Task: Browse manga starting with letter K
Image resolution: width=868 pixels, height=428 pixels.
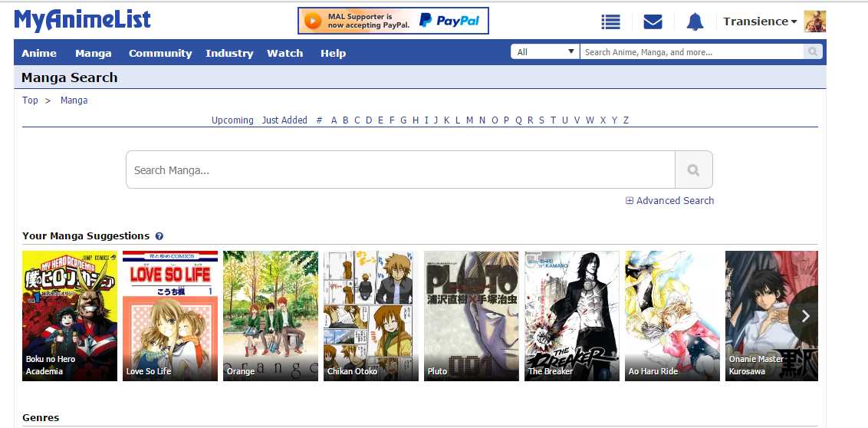Action: click(x=446, y=120)
